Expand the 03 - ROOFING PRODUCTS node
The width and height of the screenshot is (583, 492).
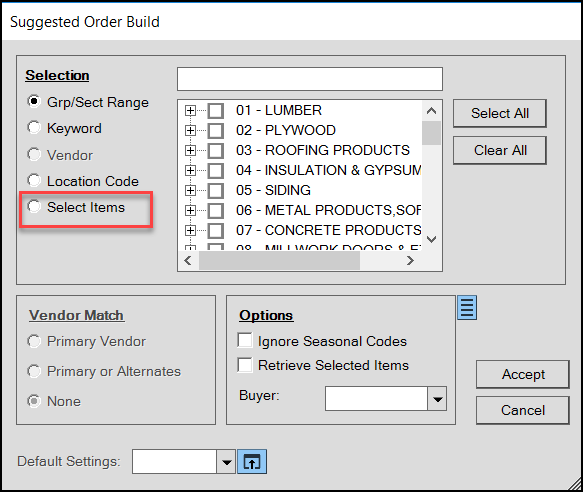pyautogui.click(x=190, y=150)
